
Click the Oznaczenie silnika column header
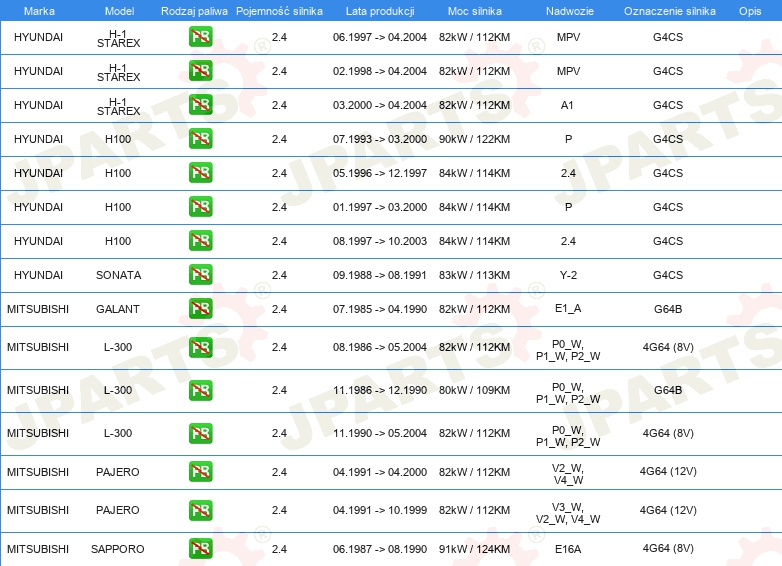coord(670,11)
